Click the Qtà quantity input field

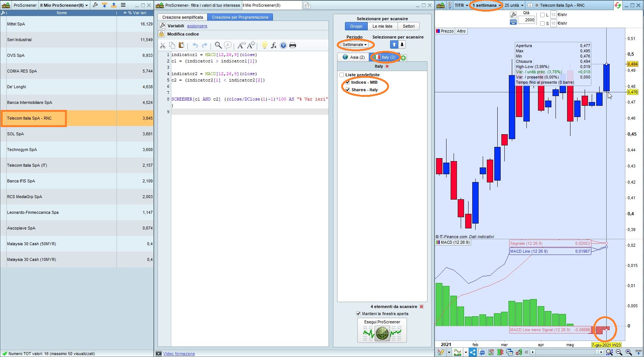tap(527, 20)
